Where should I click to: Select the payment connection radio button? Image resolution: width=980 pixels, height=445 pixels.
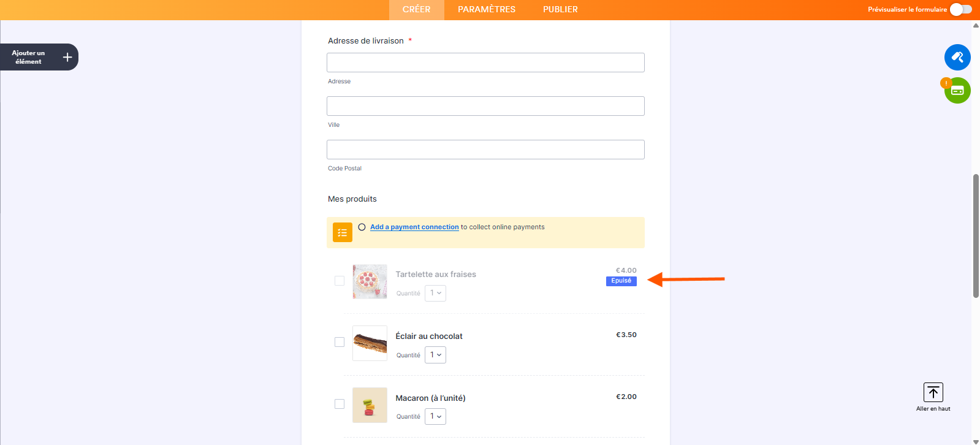[x=362, y=227]
